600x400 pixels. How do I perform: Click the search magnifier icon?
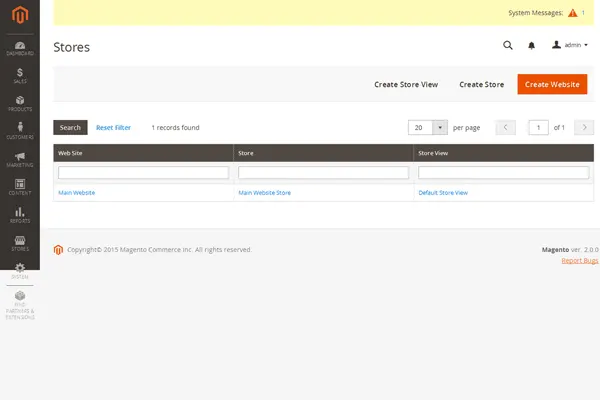coord(507,45)
